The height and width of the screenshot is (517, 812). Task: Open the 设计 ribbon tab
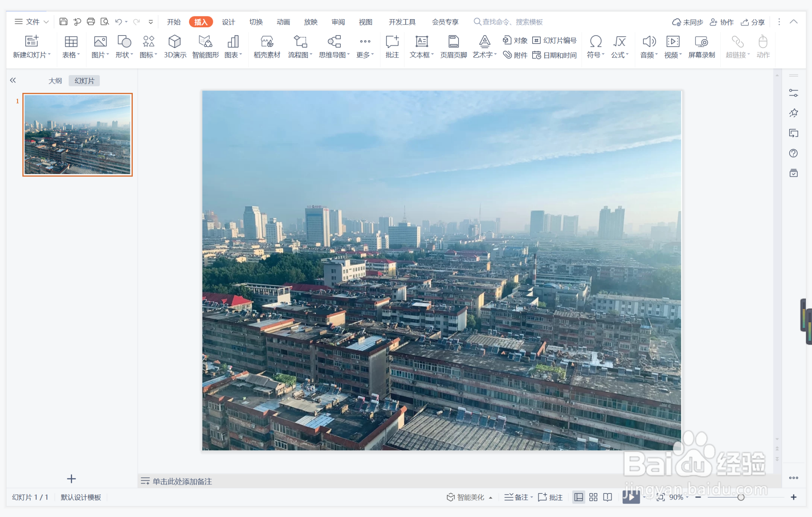[228, 22]
